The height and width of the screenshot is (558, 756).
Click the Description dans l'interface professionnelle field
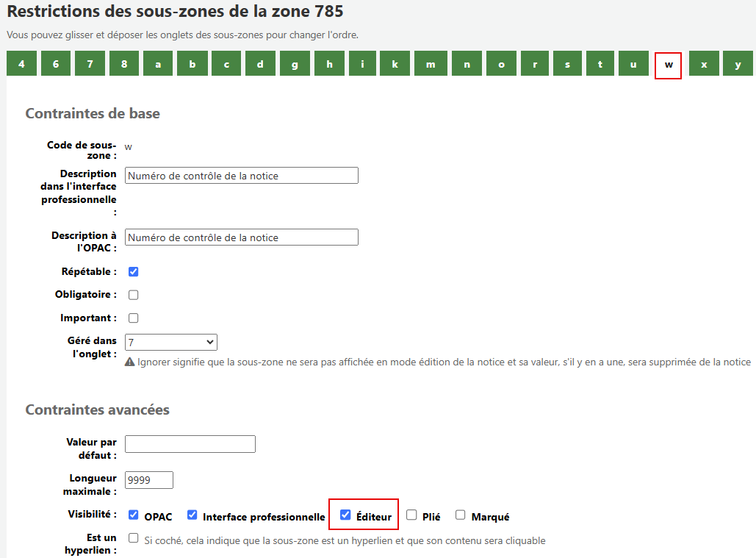[241, 175]
